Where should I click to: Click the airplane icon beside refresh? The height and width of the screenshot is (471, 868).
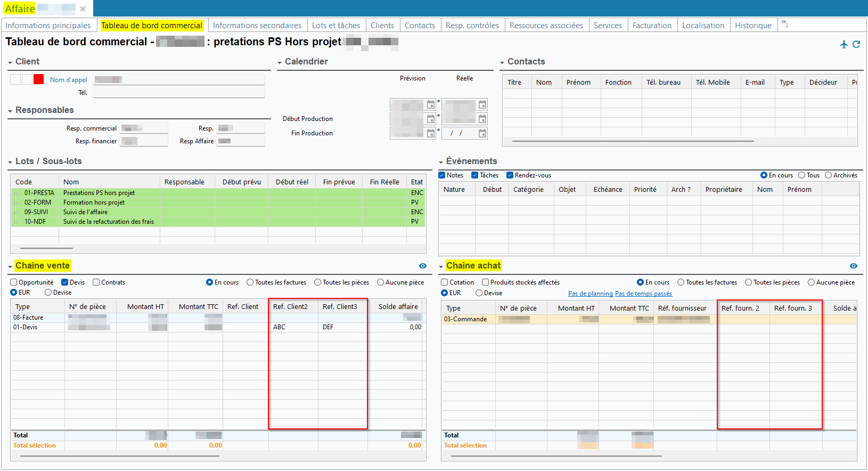[x=844, y=44]
